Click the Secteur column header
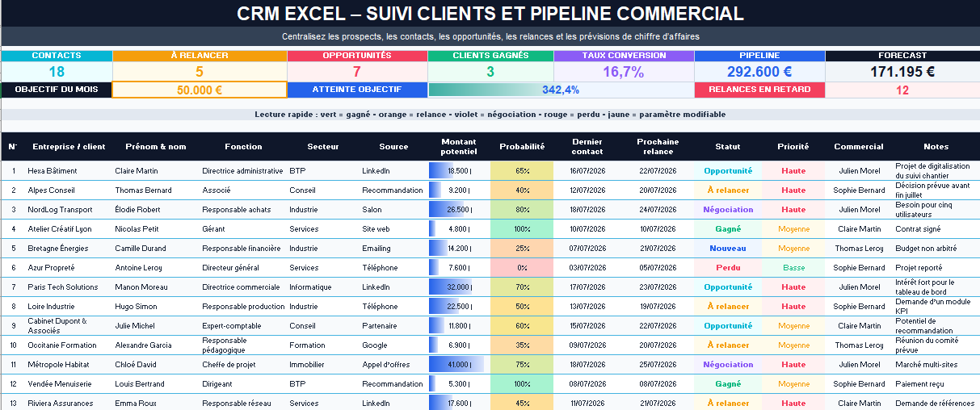 (x=323, y=146)
